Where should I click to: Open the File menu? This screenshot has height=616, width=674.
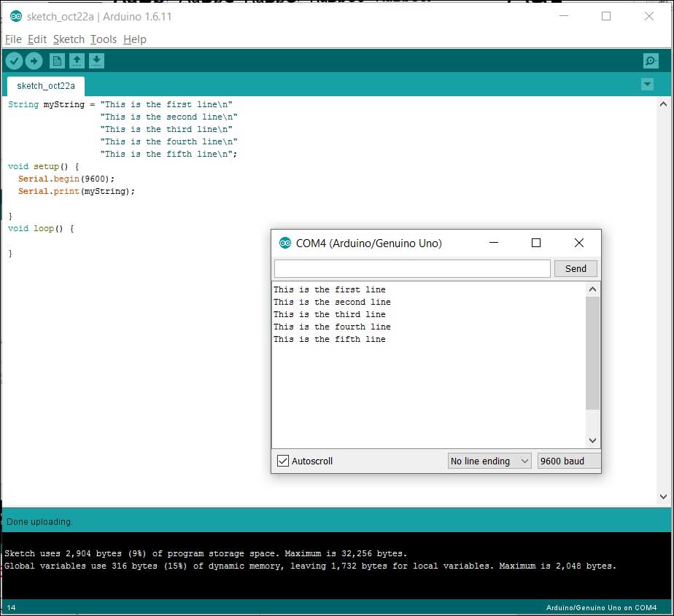[x=13, y=39]
